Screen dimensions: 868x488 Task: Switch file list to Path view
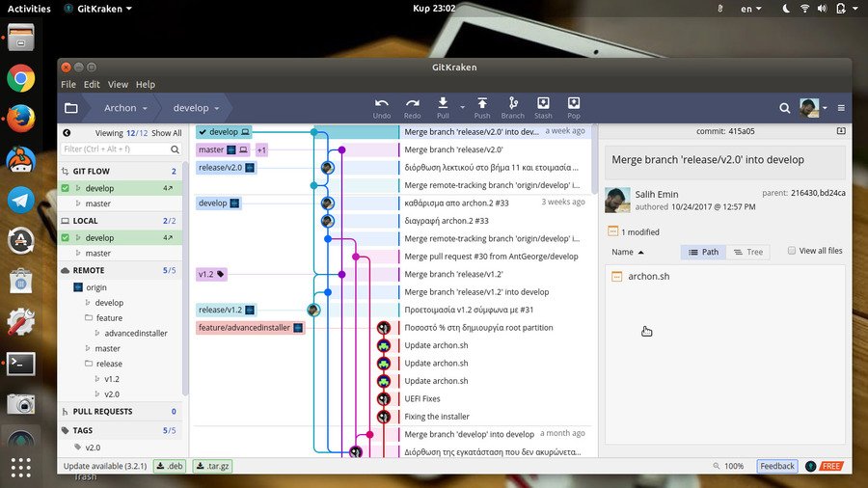703,252
